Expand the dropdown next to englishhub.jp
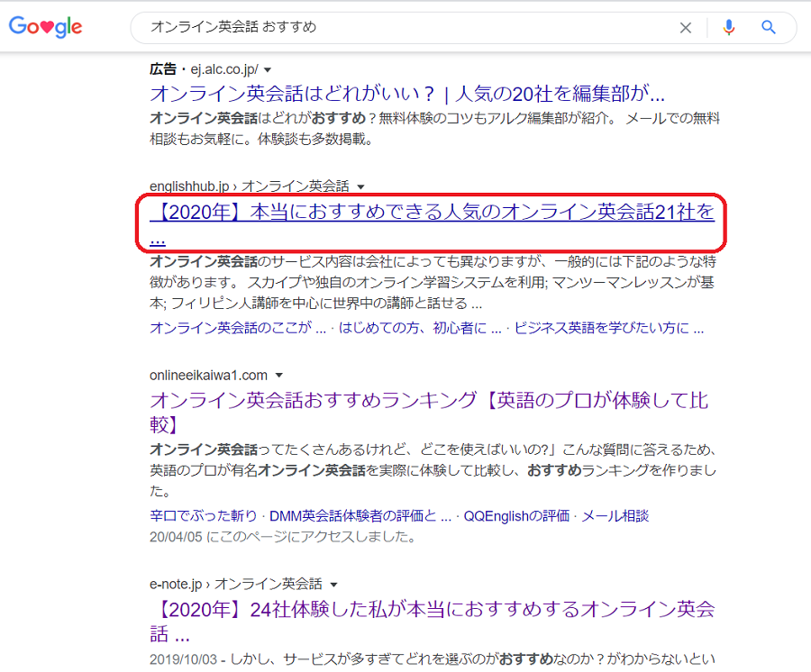Screen dimensions: 811x672 tap(360, 186)
